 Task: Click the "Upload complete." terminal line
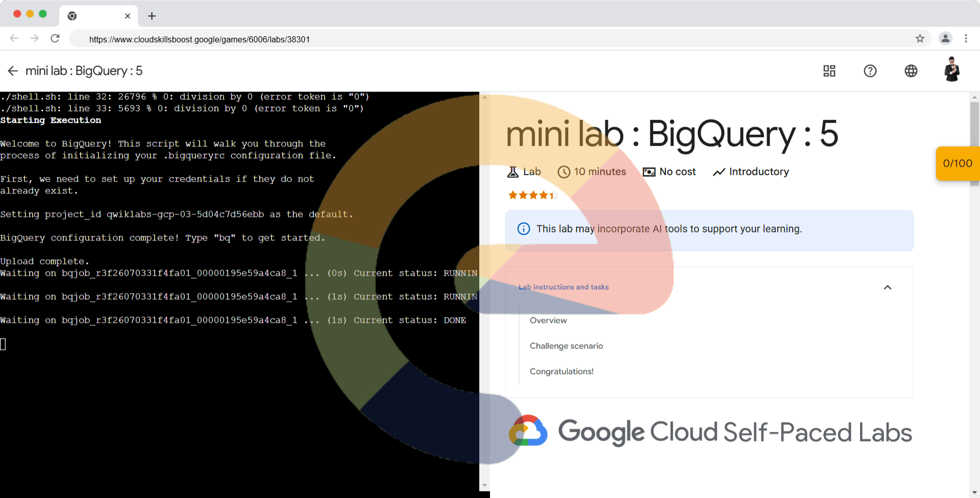point(44,262)
